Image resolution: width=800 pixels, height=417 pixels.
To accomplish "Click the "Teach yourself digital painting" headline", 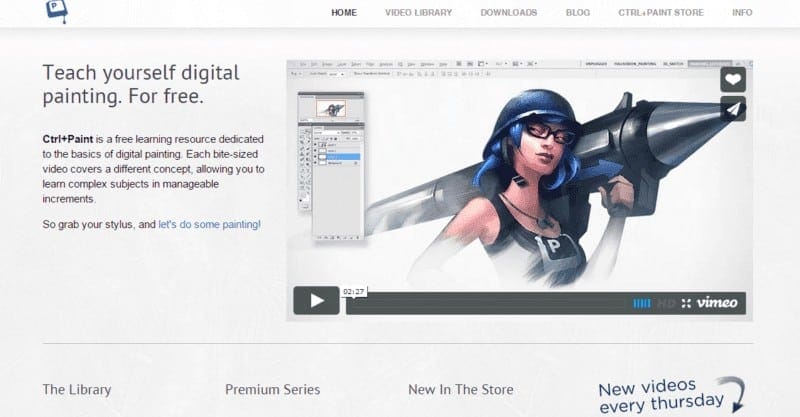I will pyautogui.click(x=141, y=84).
